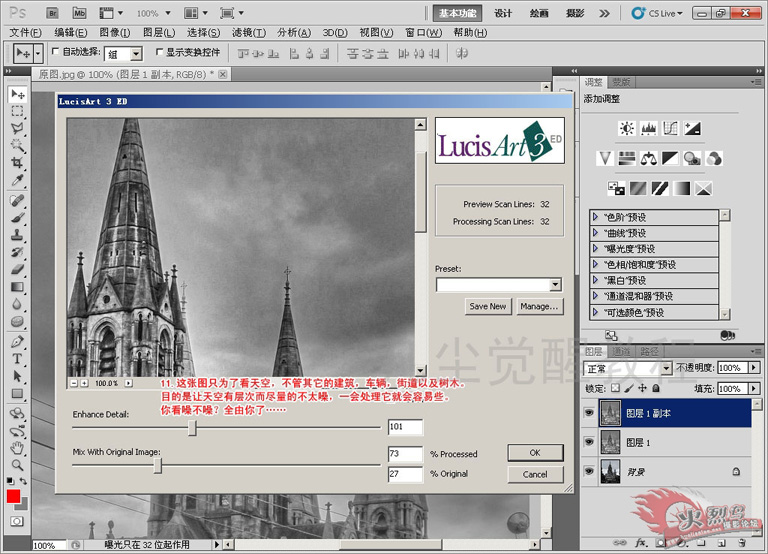
Task: Select the Brush tool
Action: 17,217
